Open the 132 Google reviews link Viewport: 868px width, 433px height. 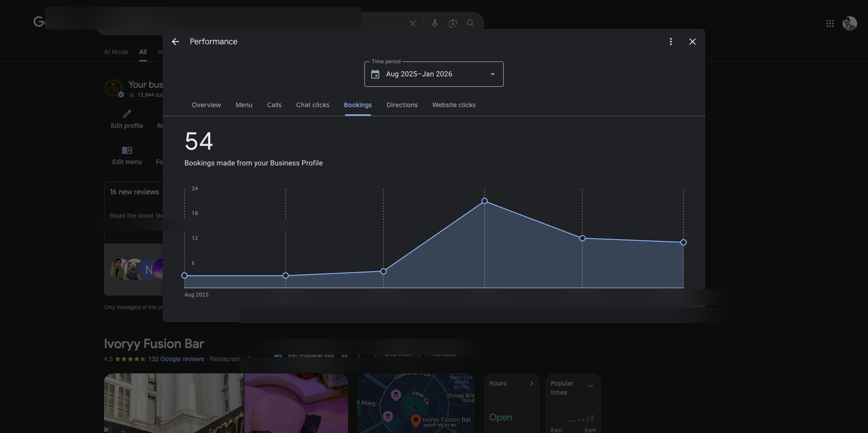[176, 359]
